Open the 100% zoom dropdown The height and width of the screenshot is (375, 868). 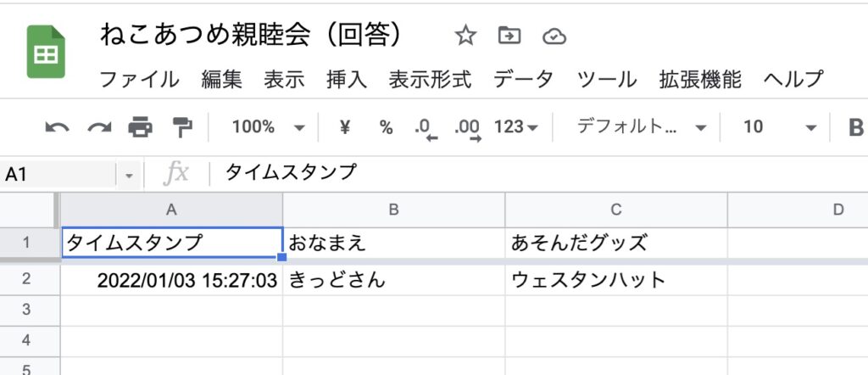(x=269, y=127)
